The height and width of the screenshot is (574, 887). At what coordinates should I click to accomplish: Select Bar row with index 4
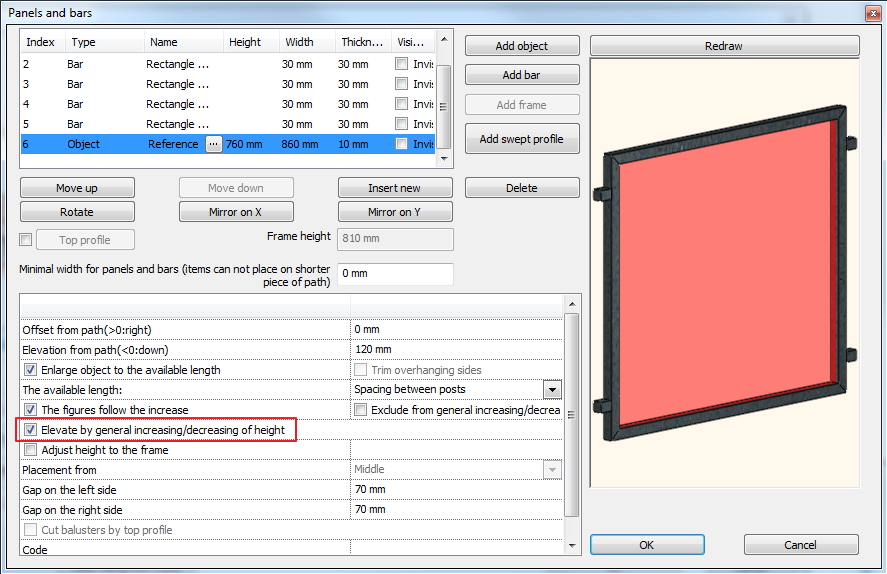[x=228, y=104]
